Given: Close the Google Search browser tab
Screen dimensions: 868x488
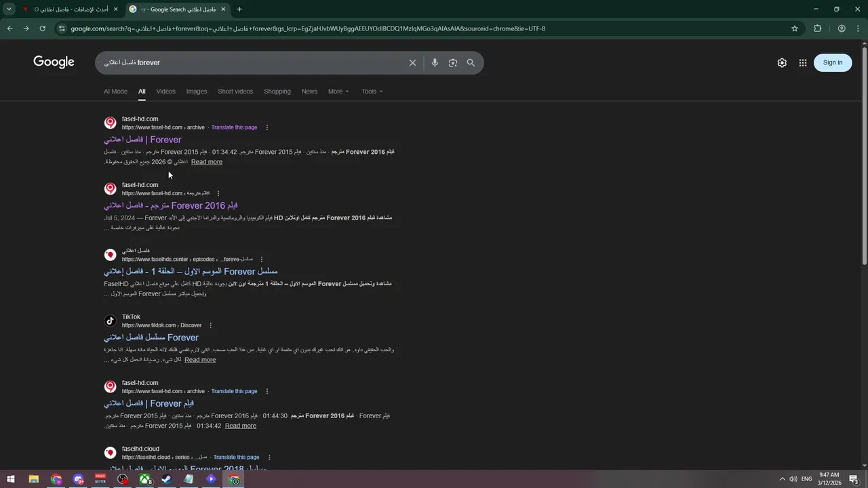Looking at the screenshot, I should click(x=223, y=9).
